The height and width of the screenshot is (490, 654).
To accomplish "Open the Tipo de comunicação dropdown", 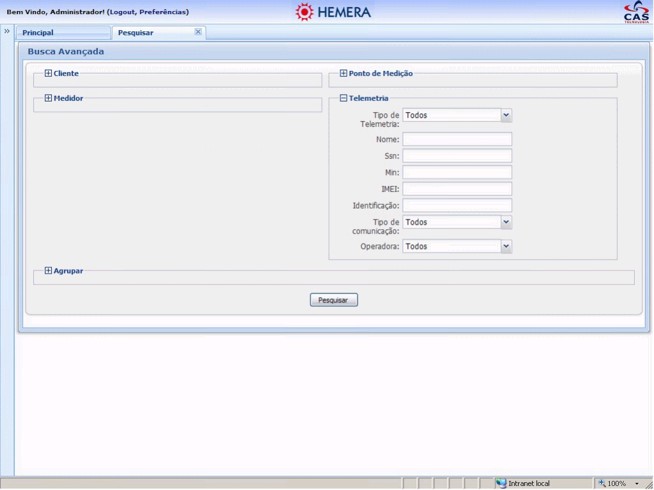I will [x=506, y=223].
